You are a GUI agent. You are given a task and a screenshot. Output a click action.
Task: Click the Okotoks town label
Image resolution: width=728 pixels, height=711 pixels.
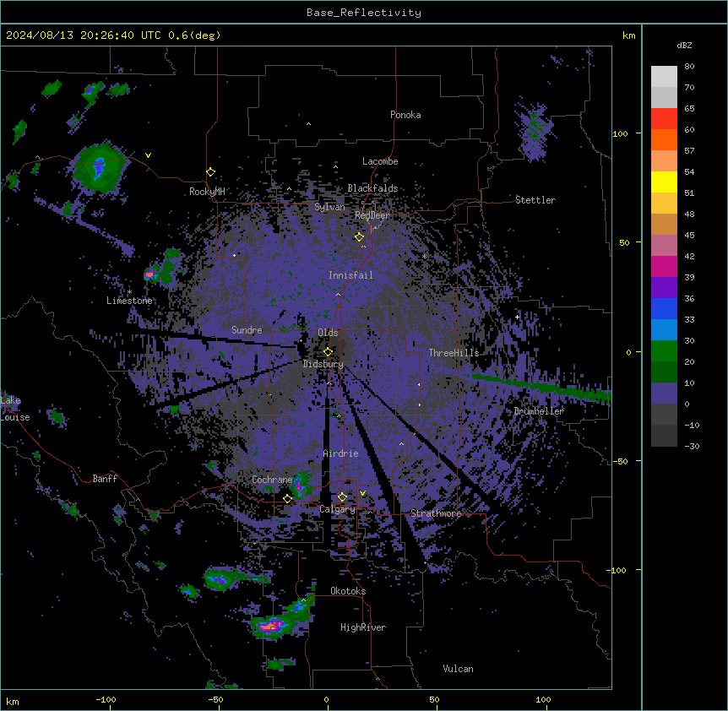point(348,591)
